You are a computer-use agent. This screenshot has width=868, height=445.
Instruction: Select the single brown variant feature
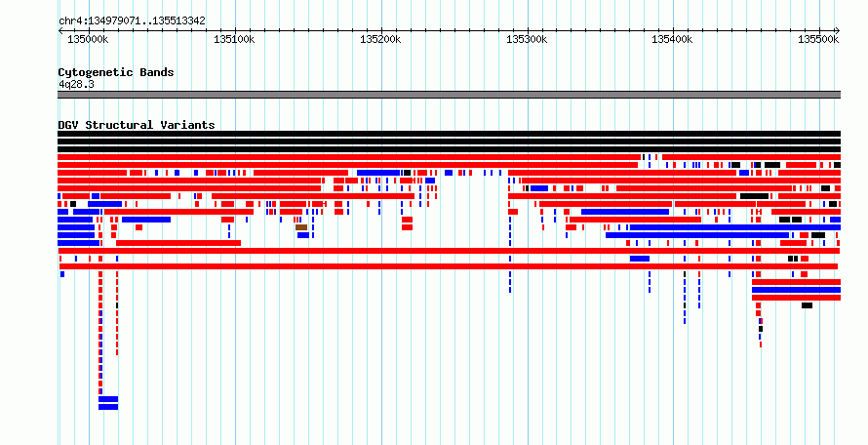[x=301, y=227]
